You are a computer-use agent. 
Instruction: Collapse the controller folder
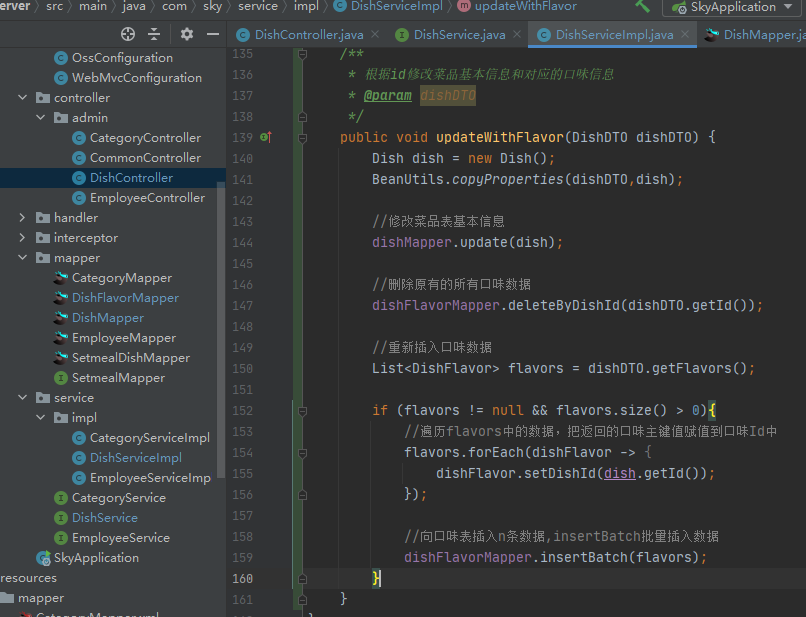(x=23, y=98)
